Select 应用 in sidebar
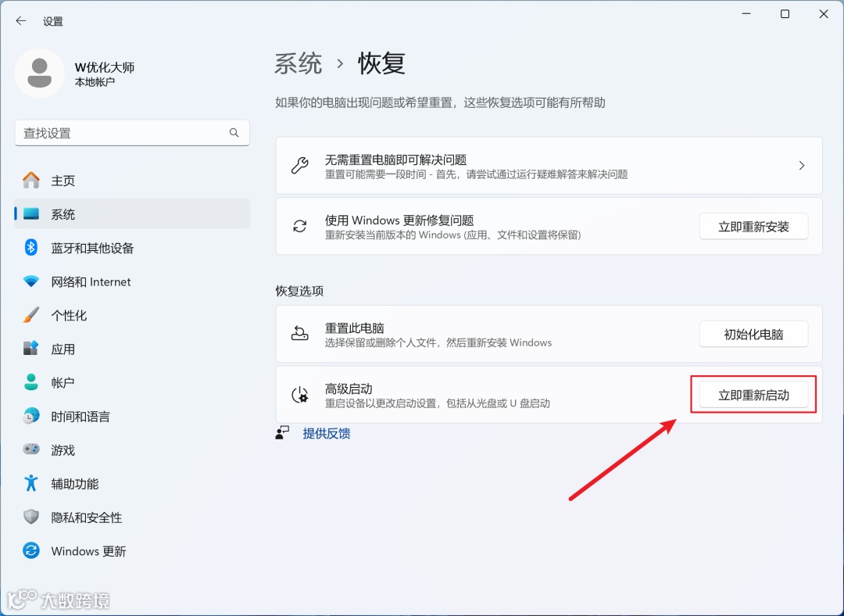The width and height of the screenshot is (844, 616). tap(132, 349)
